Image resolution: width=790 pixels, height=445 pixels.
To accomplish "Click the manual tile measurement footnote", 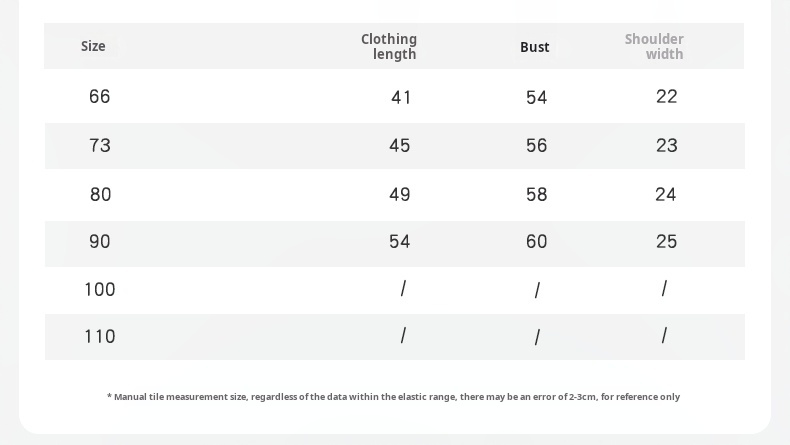I will (393, 397).
